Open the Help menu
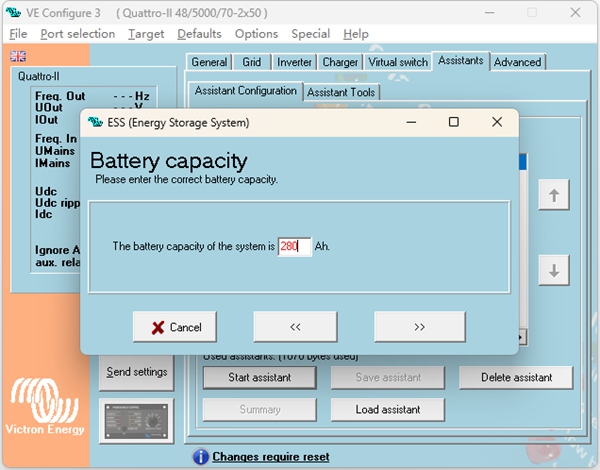 pos(356,34)
